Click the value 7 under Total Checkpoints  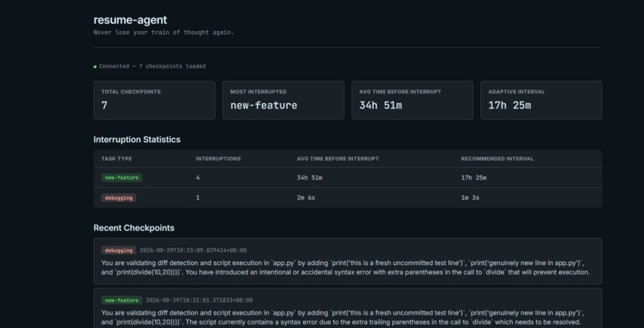tap(105, 105)
